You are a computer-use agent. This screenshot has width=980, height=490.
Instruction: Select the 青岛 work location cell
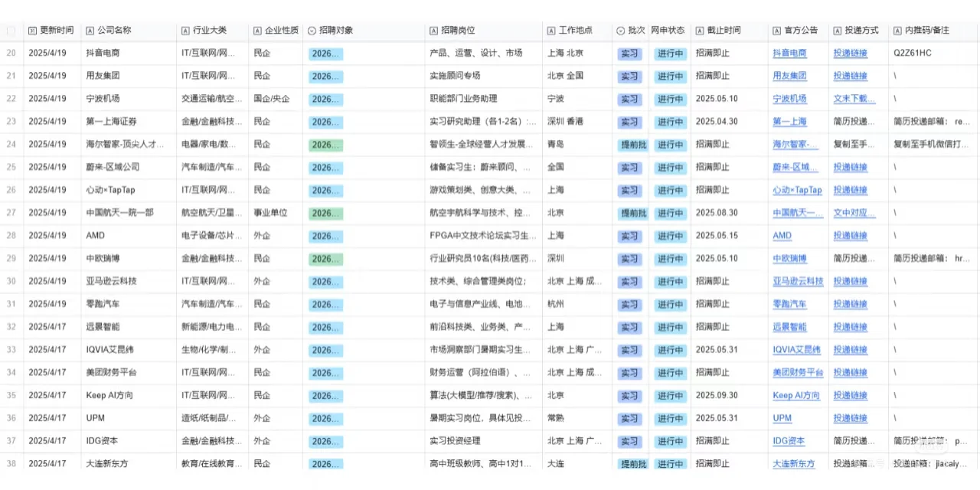[x=577, y=145]
